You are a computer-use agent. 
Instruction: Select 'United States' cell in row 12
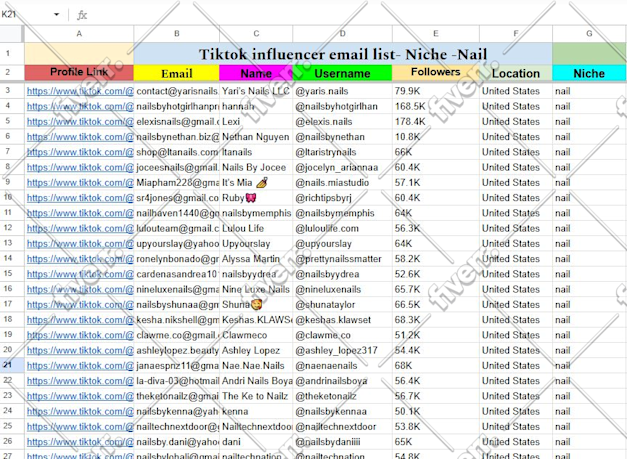tap(516, 229)
